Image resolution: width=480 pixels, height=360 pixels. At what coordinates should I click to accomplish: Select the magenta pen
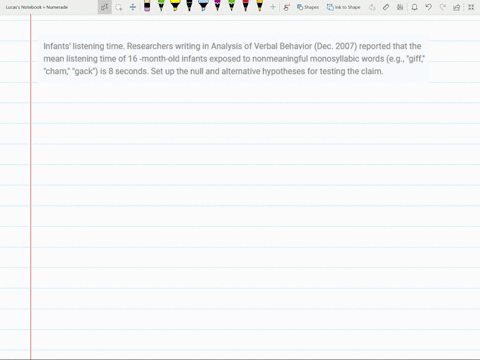coord(217,6)
